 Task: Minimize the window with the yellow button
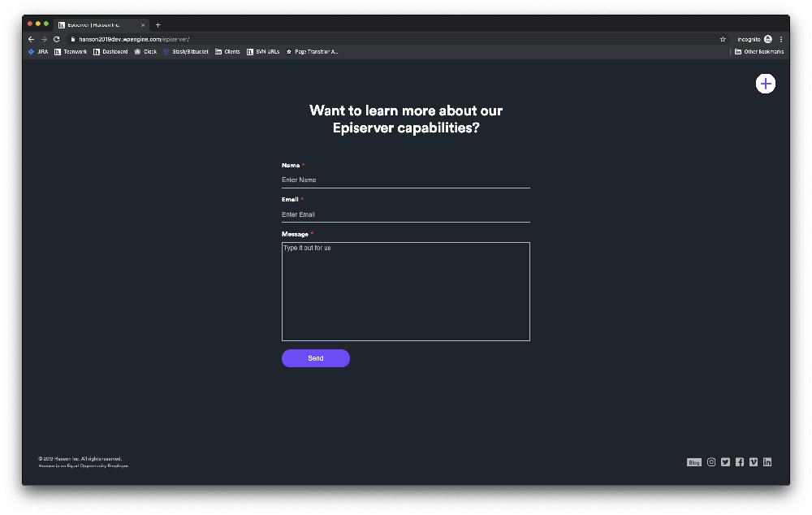pos(38,24)
